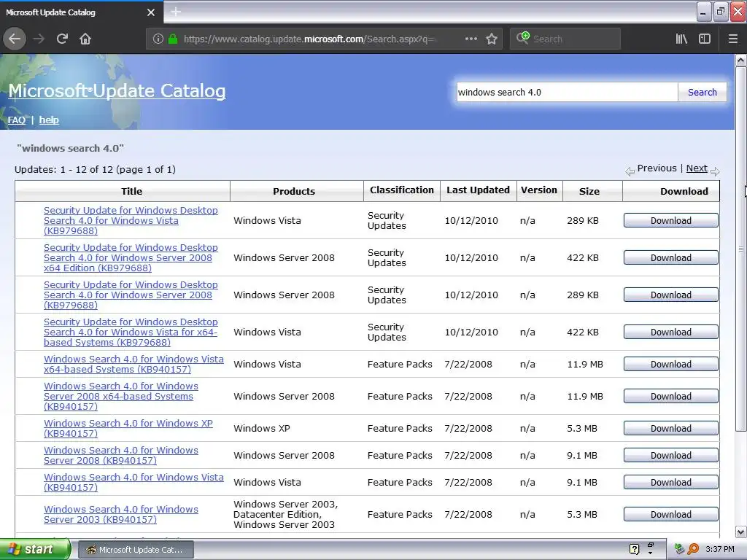
Task: Download the 9.1 MB Windows Vista feature pack
Action: tap(671, 483)
